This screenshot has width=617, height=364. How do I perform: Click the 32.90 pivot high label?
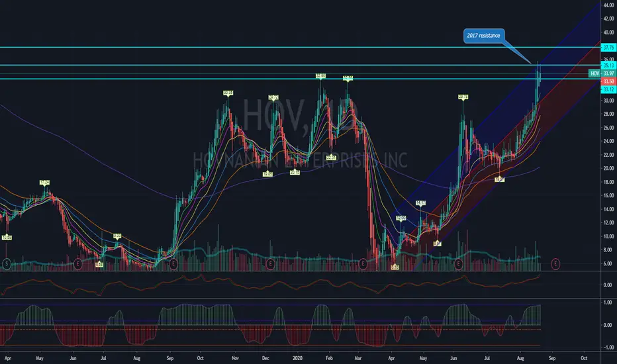(320, 76)
